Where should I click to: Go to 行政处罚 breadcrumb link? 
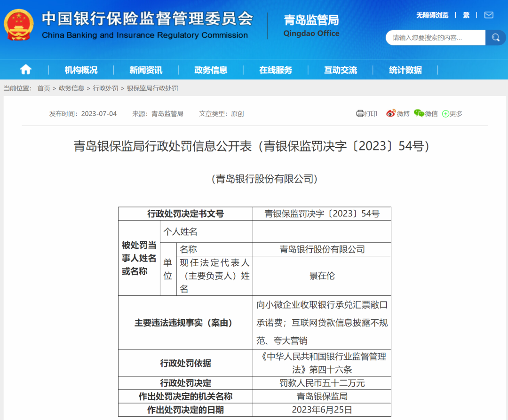(x=105, y=88)
